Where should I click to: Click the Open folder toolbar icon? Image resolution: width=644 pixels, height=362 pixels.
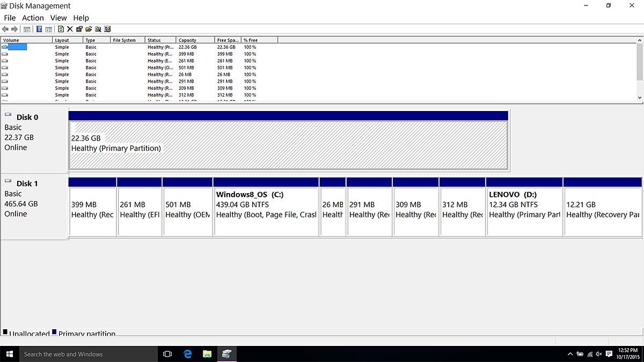[89, 29]
